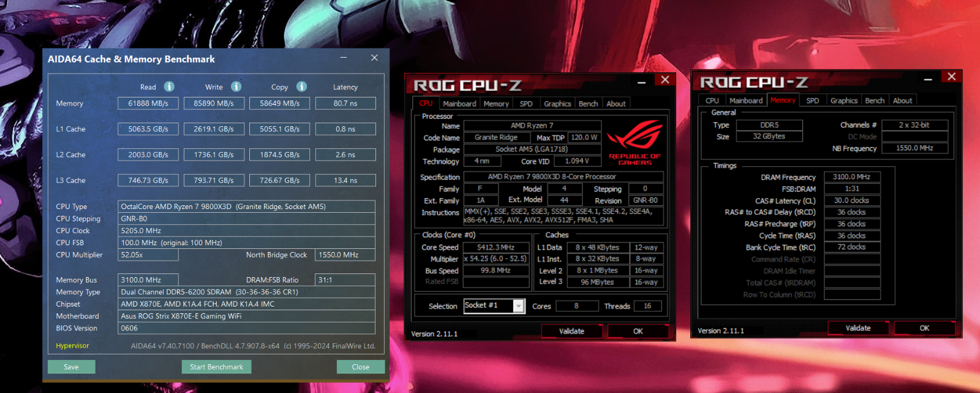Open Bench tab in left CPU-Z window
The width and height of the screenshot is (980, 393).
click(x=588, y=104)
